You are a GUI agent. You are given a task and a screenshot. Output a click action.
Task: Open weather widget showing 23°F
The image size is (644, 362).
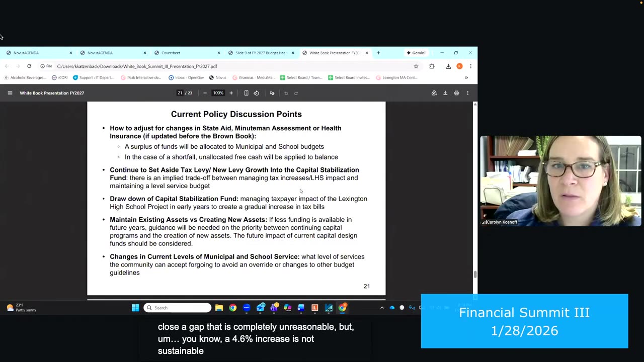pos(23,308)
